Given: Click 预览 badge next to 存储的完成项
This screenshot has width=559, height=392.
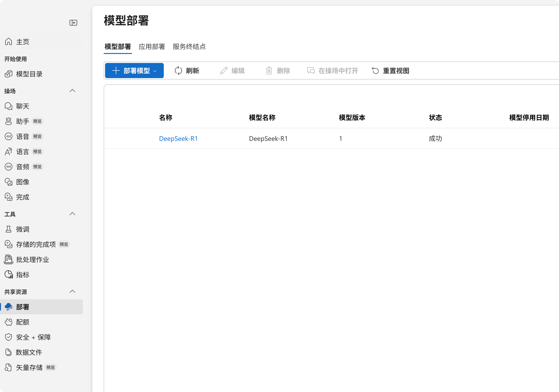Looking at the screenshot, I should (x=64, y=244).
